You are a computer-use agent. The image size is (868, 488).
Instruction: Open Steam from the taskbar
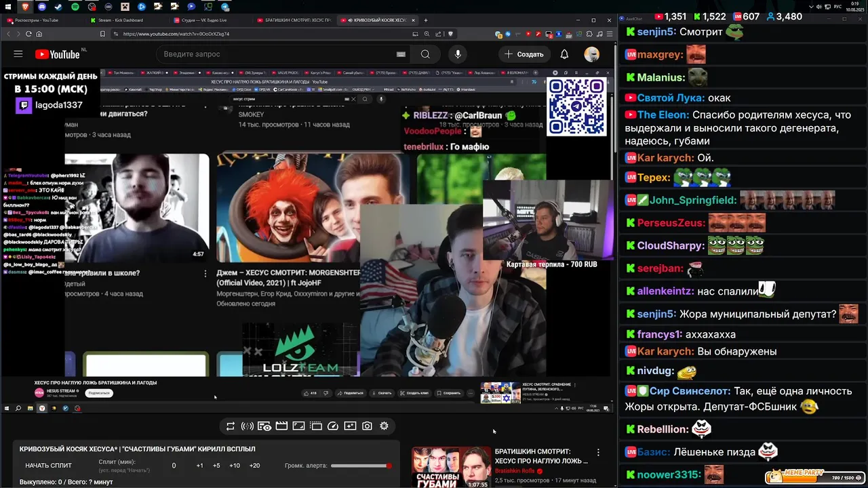pos(58,7)
